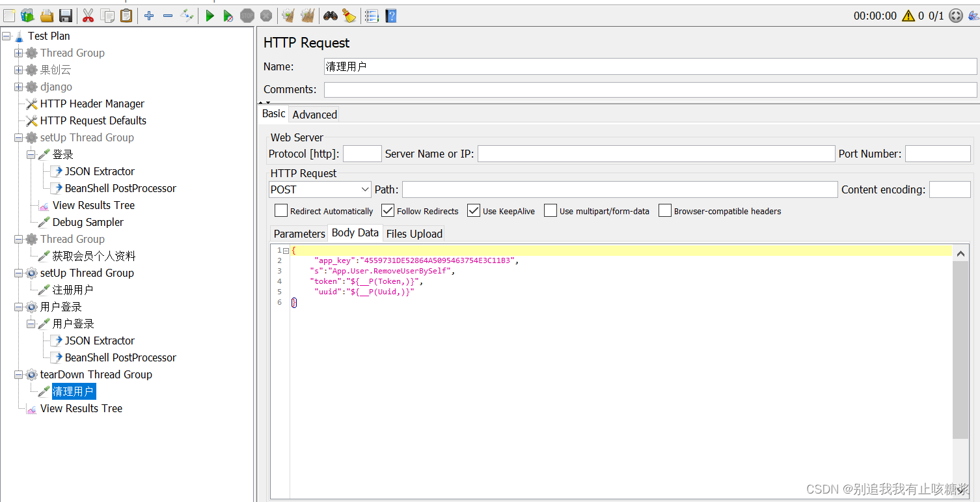
Task: Select Debug Sampler in tree
Action: (x=88, y=222)
